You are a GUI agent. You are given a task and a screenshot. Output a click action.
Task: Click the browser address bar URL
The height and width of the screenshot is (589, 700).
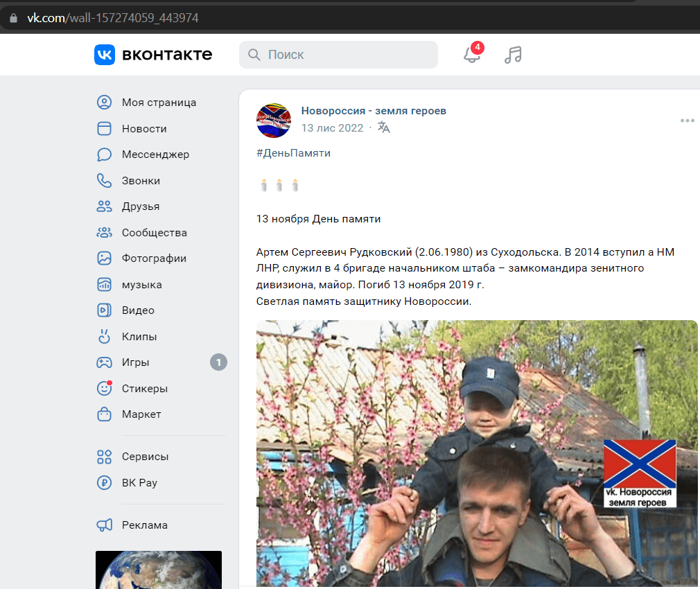click(x=113, y=18)
